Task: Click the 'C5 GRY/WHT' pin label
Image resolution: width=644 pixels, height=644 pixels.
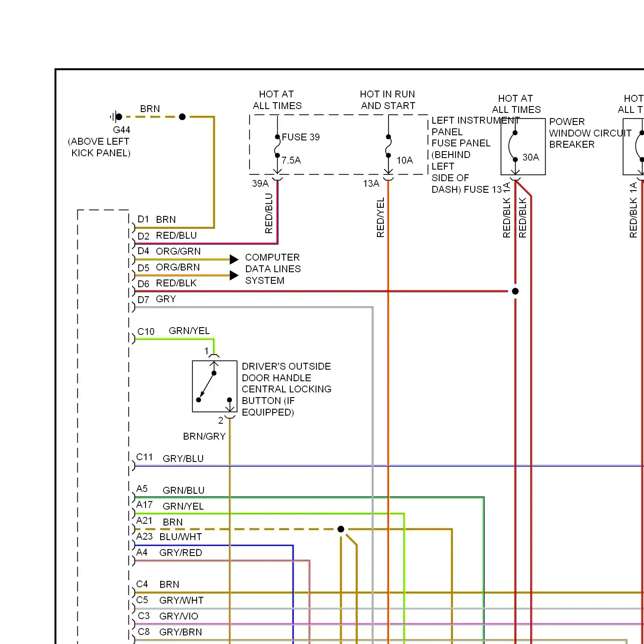Action: tap(170, 600)
